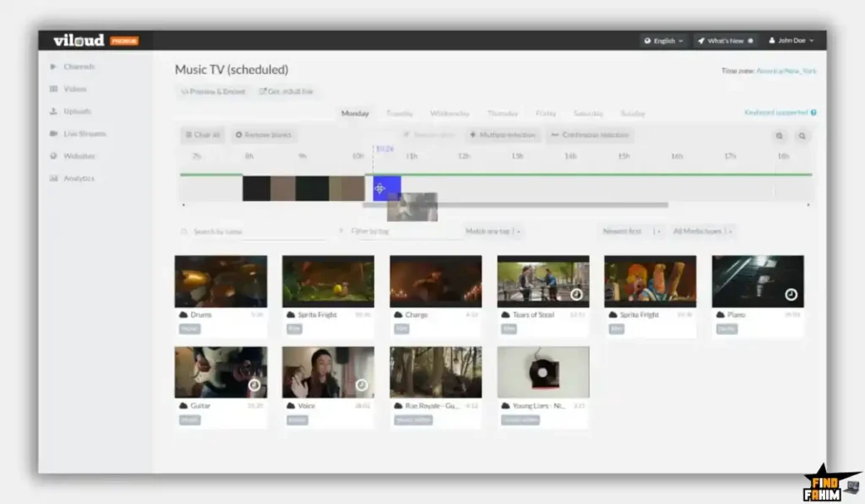
Task: Click the Keyboard supported help icon
Action: click(x=813, y=112)
